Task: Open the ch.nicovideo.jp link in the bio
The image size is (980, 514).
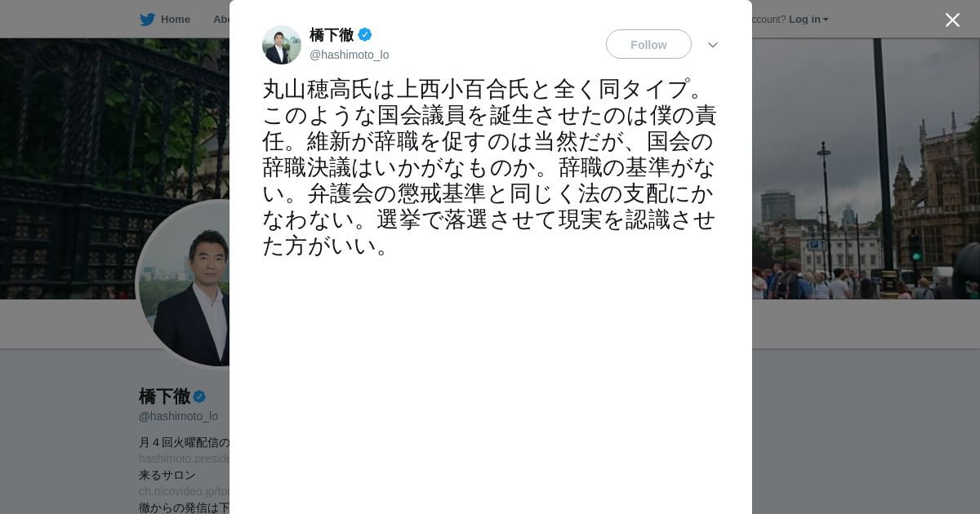Action: click(x=185, y=491)
